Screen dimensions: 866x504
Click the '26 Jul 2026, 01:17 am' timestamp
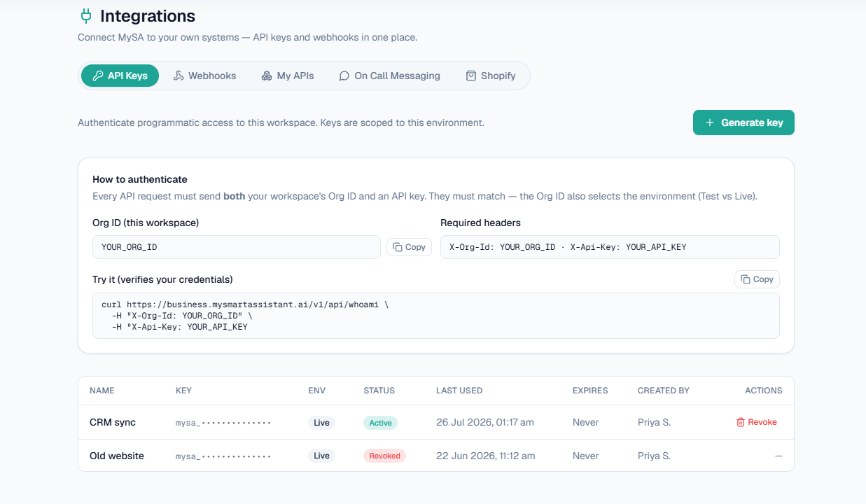485,422
